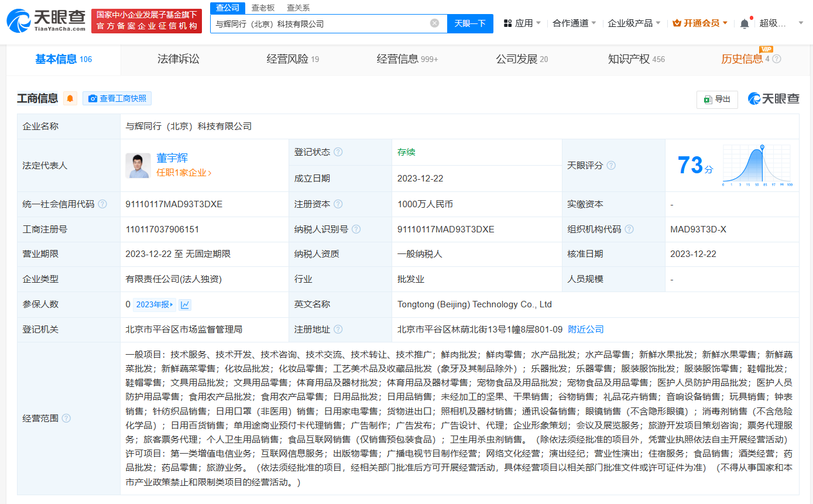Open the 超级 account dropdown arrow
Viewport: 813px width, 504px height.
click(x=801, y=23)
